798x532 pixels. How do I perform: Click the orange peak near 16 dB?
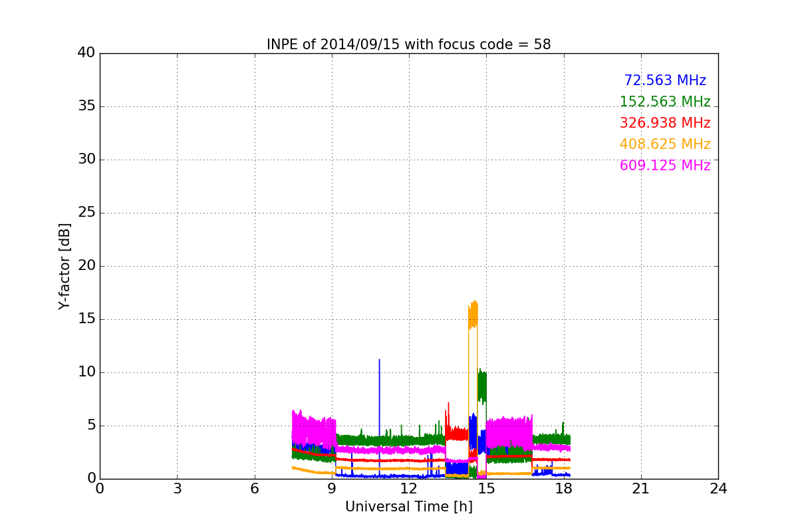473,314
